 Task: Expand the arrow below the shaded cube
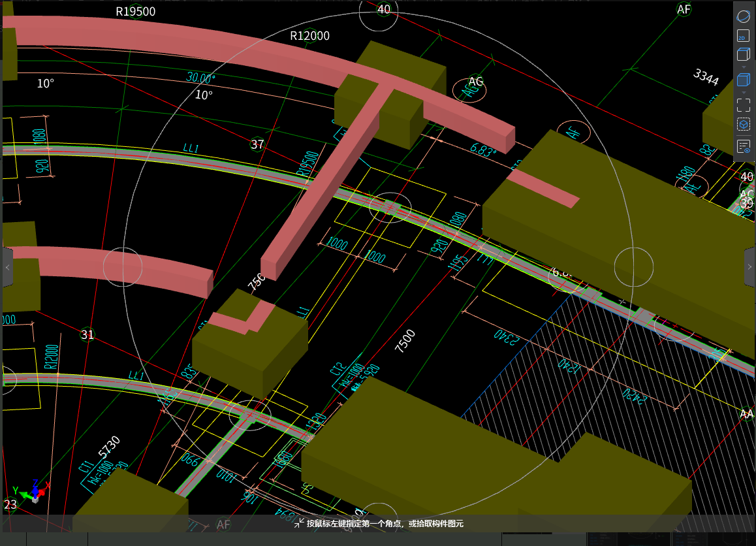744,93
